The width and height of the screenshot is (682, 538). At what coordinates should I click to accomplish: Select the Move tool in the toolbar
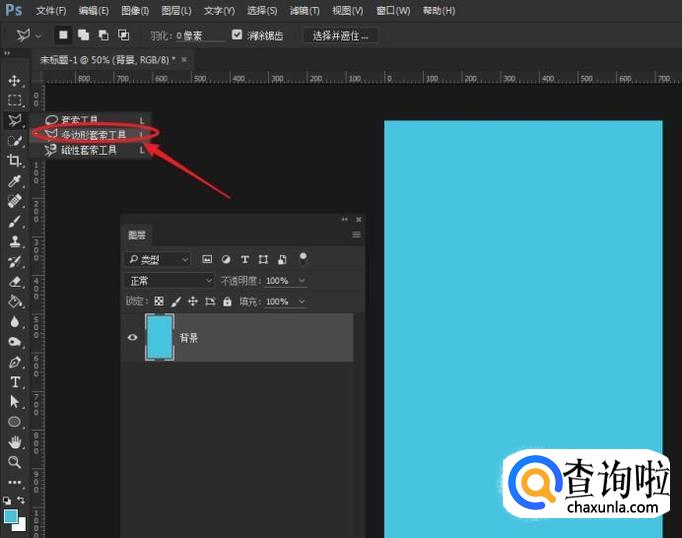pyautogui.click(x=14, y=80)
